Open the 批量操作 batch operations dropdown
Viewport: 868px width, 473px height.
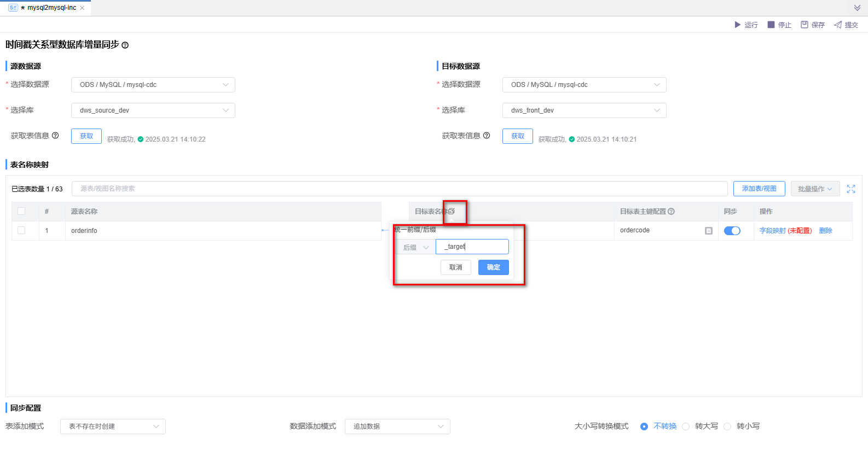click(815, 189)
